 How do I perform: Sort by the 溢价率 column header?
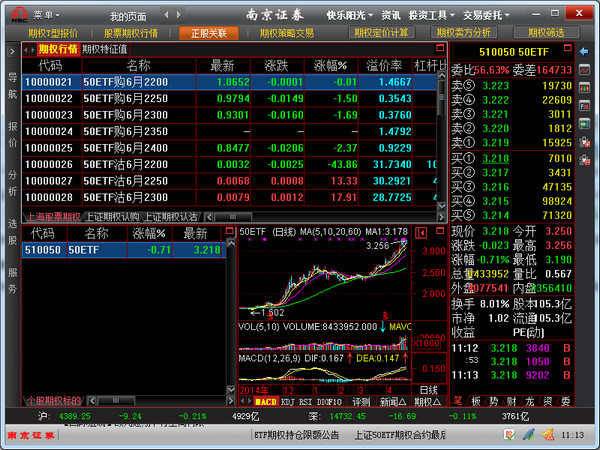385,66
